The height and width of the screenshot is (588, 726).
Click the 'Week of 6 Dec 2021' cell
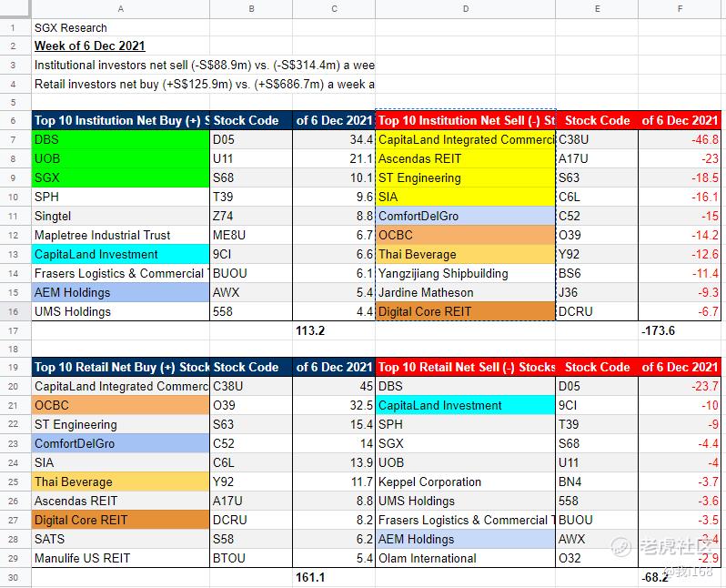[120, 46]
